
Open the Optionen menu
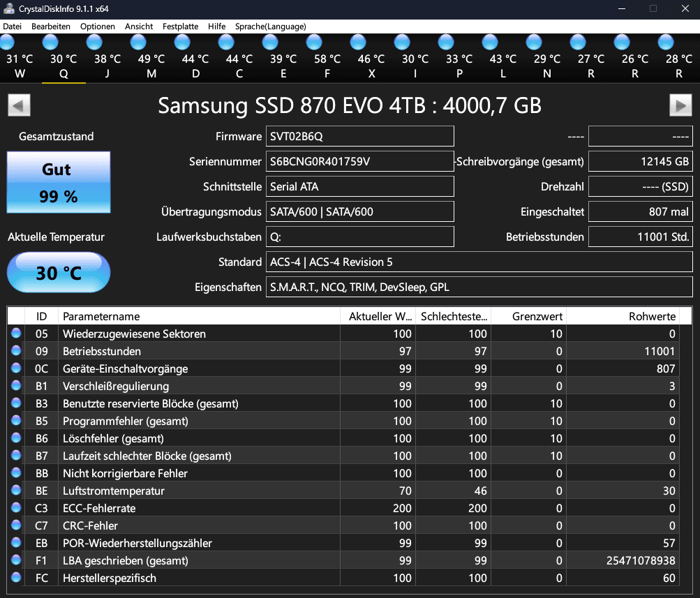[97, 27]
